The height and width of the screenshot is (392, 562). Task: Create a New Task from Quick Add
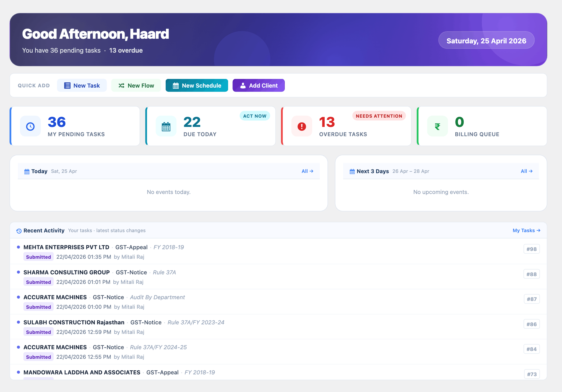(x=82, y=86)
